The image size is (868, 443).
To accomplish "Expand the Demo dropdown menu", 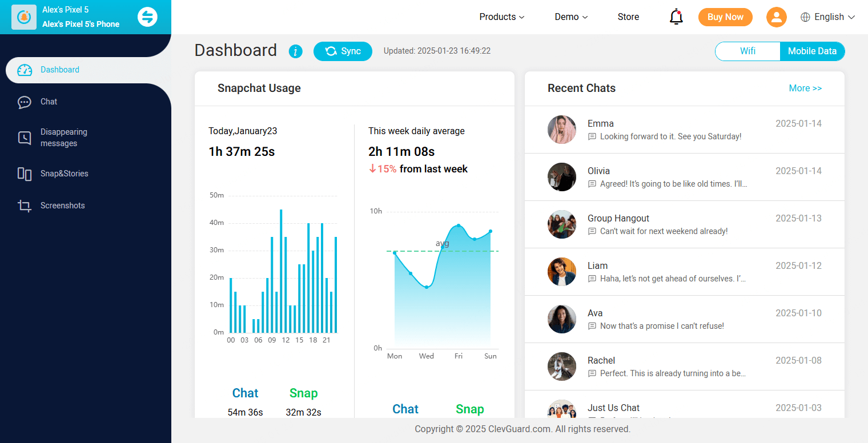I will (571, 17).
